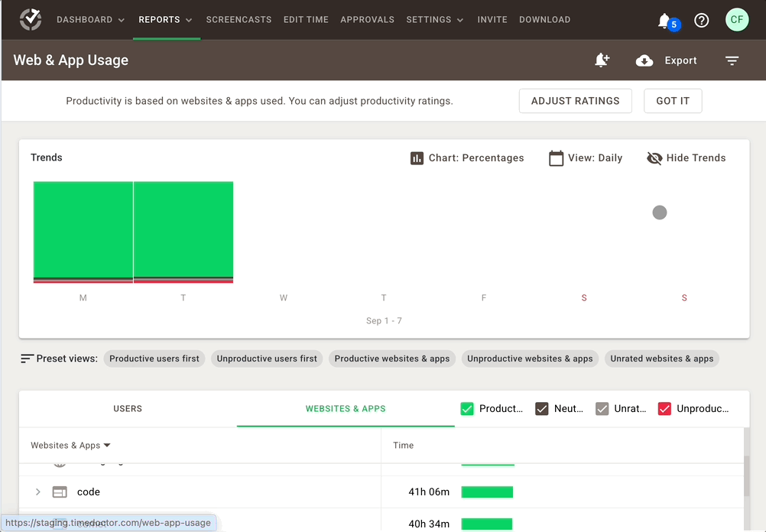Toggle the Unproductive checkbox
766x532 pixels.
(x=664, y=409)
